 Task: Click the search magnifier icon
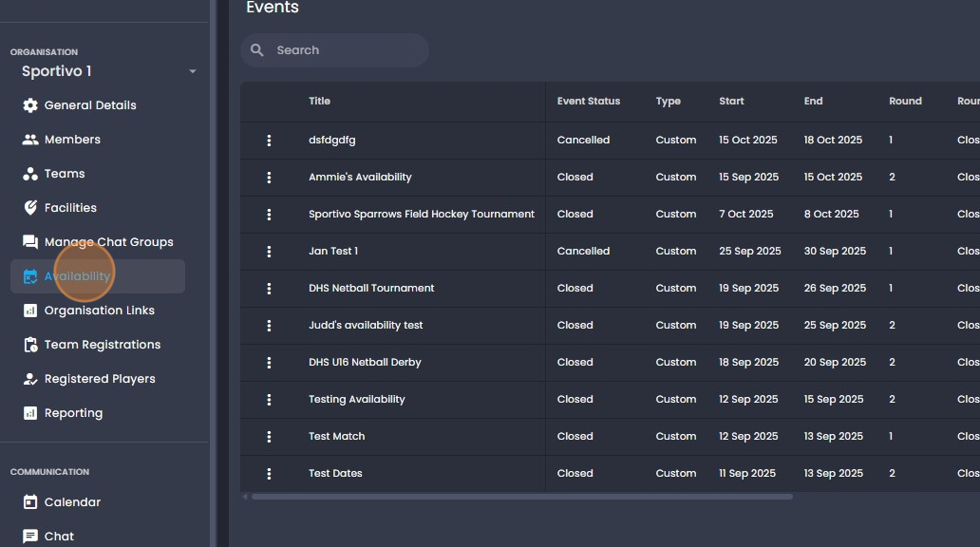coord(257,50)
